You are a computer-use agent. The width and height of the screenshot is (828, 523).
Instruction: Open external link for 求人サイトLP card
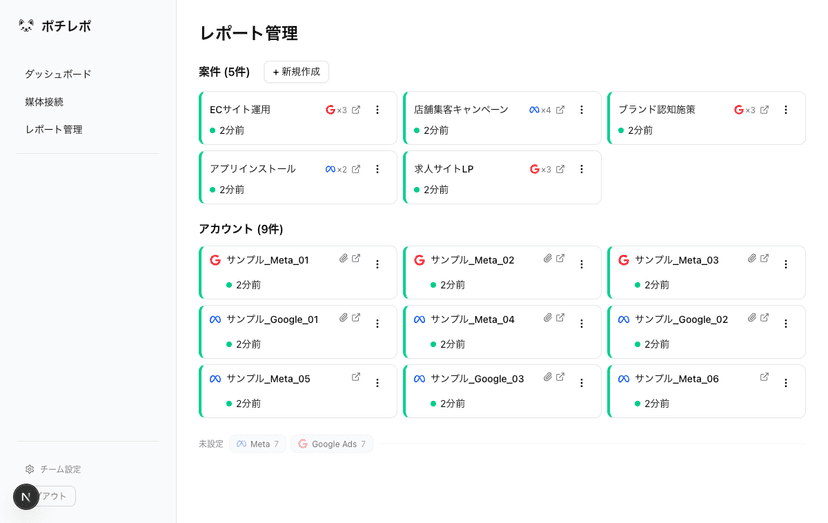pyautogui.click(x=560, y=169)
